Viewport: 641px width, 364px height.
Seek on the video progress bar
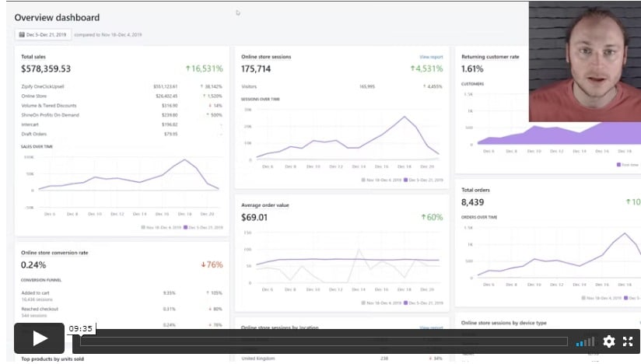pos(323,341)
